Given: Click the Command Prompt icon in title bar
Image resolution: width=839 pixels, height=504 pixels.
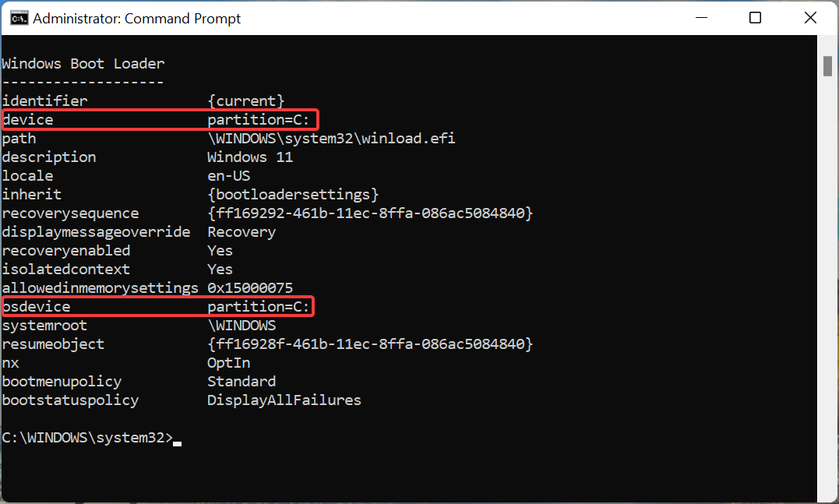Looking at the screenshot, I should (19, 17).
